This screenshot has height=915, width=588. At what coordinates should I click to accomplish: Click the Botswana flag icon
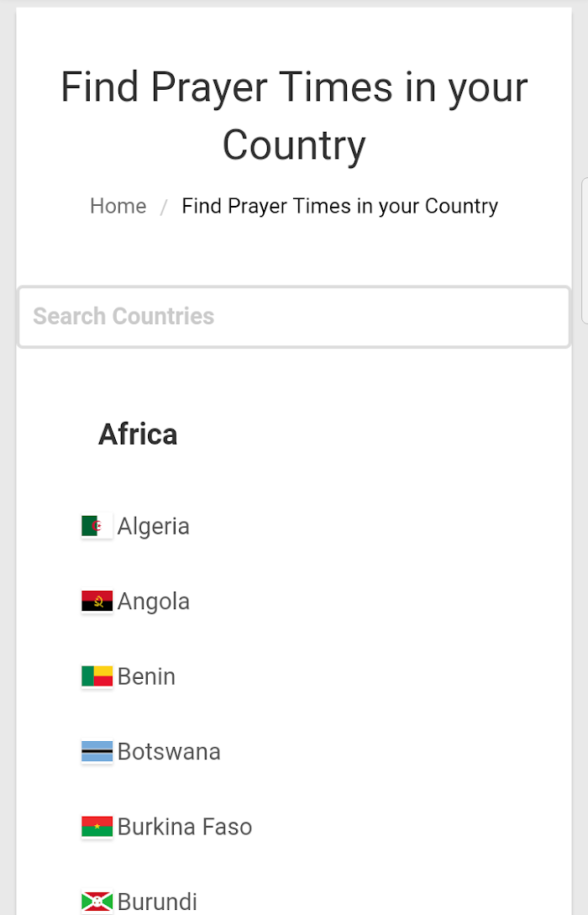click(97, 752)
